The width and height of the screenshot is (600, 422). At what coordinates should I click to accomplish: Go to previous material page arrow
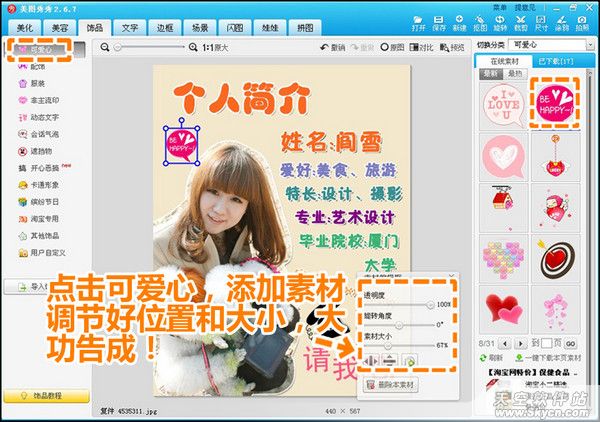pos(504,344)
